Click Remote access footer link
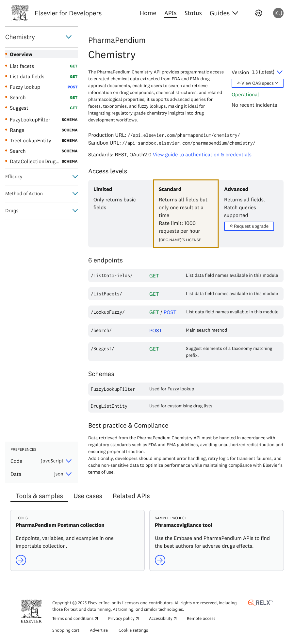 click(201, 619)
